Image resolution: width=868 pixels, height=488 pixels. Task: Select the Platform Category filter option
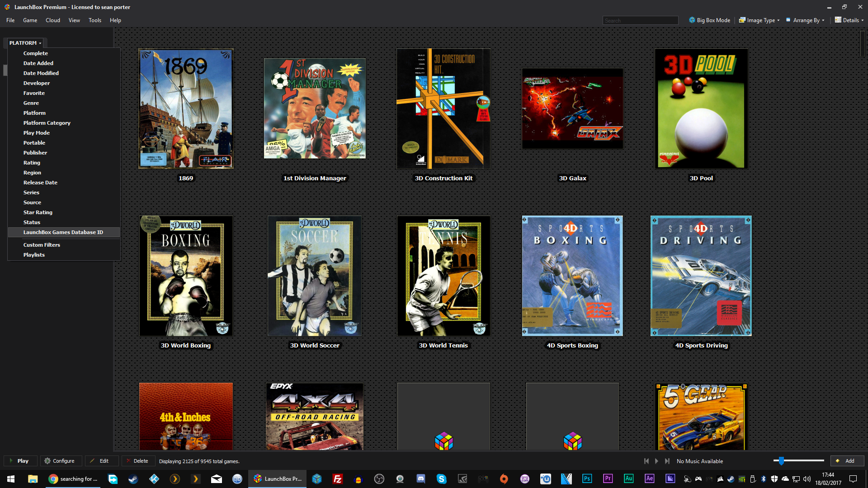[x=64, y=123]
